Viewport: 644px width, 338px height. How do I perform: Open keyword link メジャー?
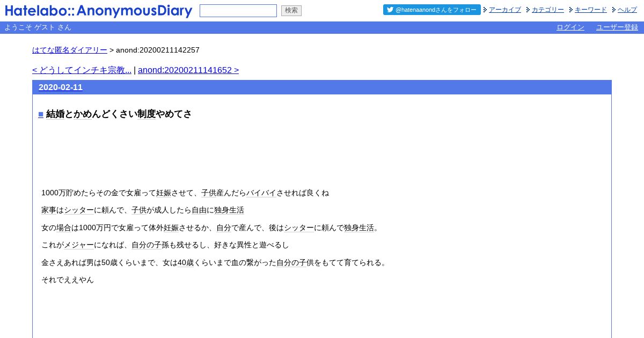pos(79,245)
